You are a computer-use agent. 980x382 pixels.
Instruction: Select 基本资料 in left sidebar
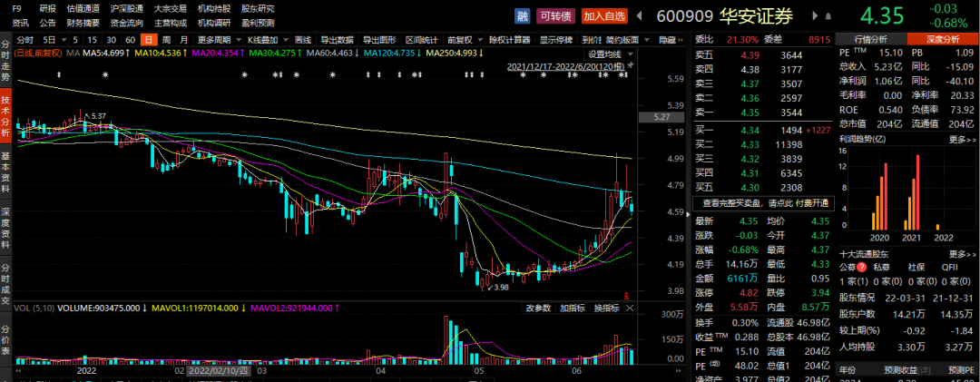pos(5,171)
